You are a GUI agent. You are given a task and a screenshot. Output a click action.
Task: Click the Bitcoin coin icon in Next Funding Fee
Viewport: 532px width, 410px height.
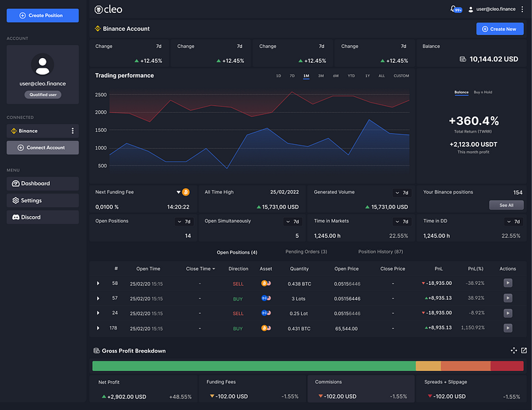point(186,192)
